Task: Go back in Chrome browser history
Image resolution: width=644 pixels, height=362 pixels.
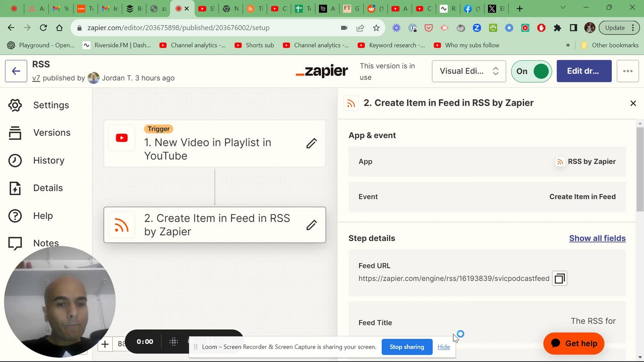Action: 11,28
